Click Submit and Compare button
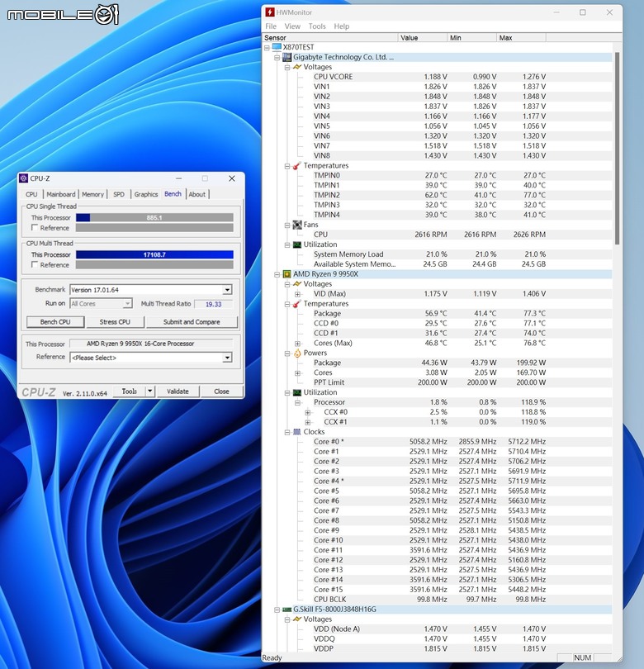 pos(192,322)
